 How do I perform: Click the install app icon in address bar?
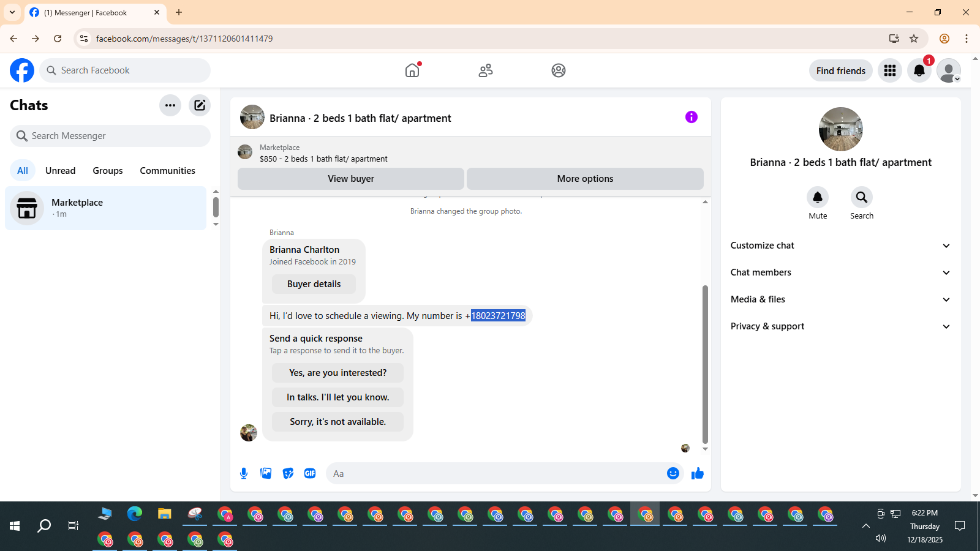coord(894,39)
